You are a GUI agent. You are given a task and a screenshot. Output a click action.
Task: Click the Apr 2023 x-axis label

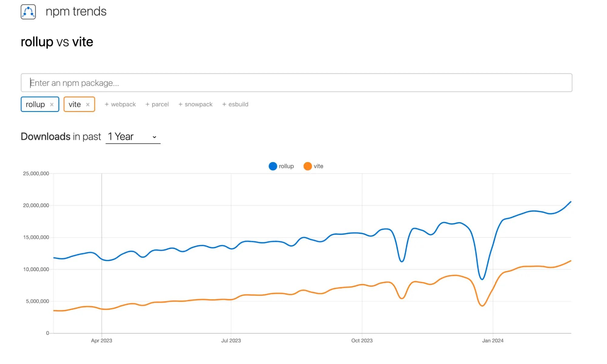point(101,341)
